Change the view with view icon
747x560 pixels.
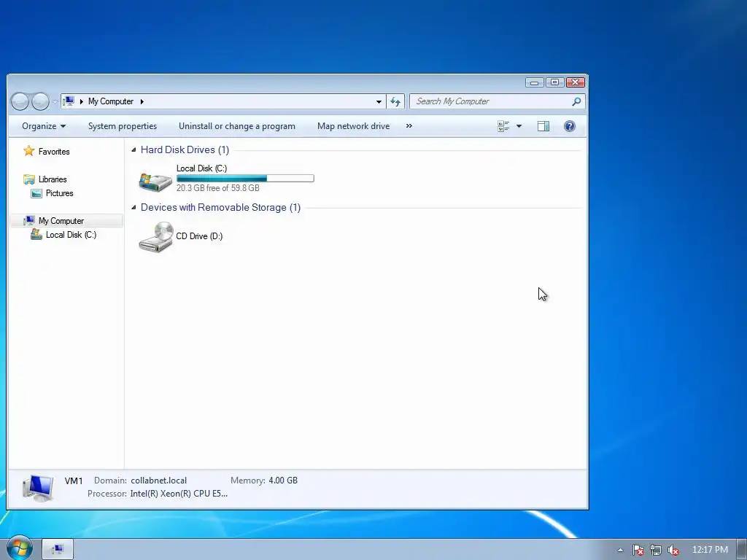(503, 126)
